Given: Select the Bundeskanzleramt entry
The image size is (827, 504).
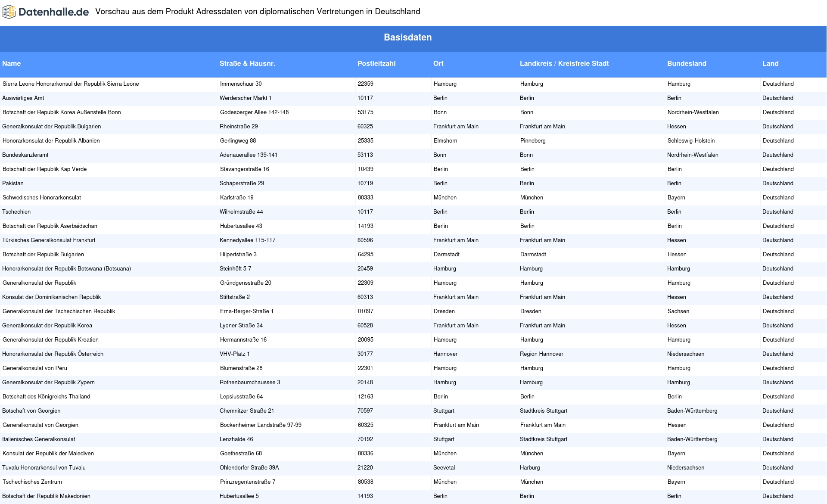Looking at the screenshot, I should (x=25, y=155).
